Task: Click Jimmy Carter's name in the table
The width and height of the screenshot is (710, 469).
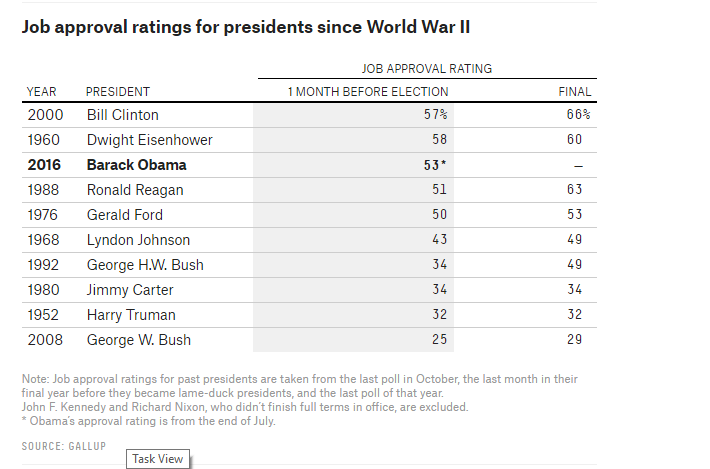Action: tap(130, 290)
